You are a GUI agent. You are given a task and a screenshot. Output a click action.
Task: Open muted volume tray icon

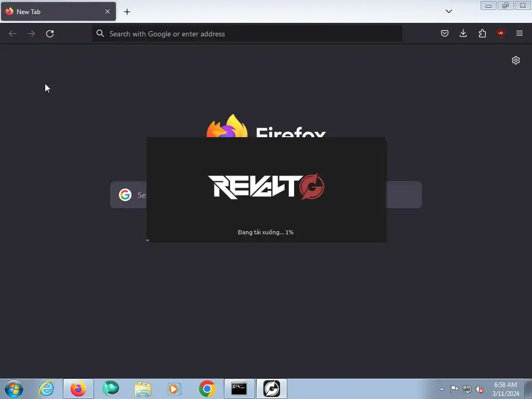click(x=480, y=389)
